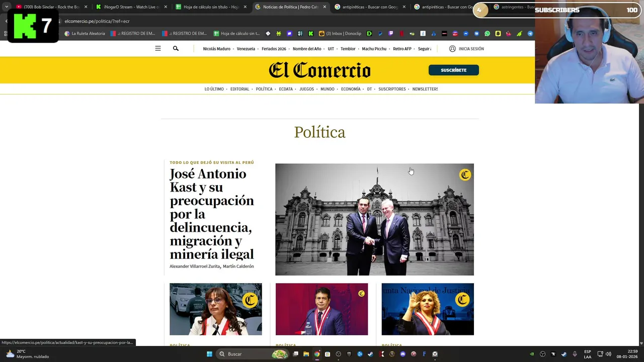Screen dimensions: 644x362
Task: Open the DT section
Action: (x=369, y=89)
